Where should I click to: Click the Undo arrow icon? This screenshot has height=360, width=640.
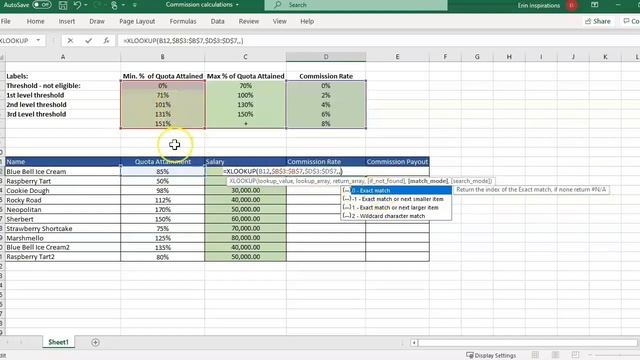tap(77, 5)
